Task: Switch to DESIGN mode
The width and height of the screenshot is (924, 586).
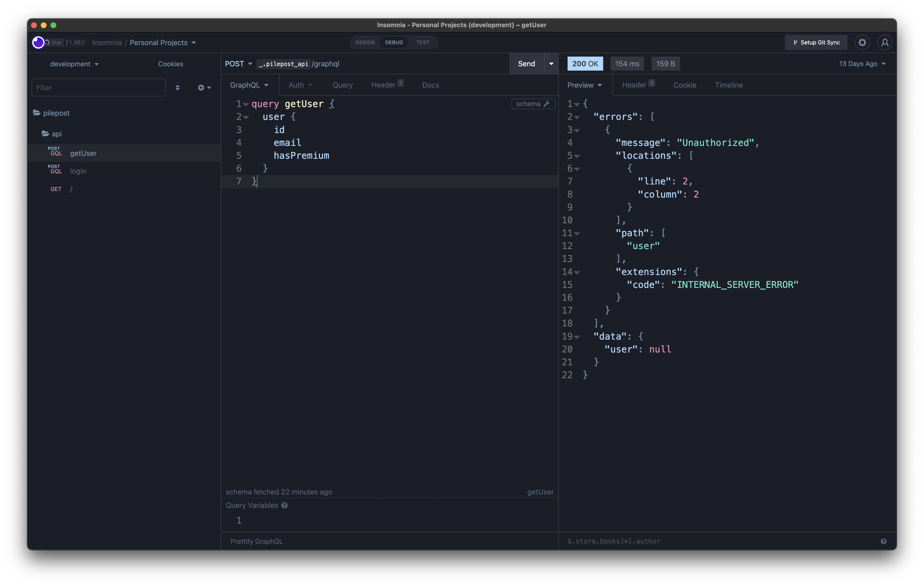Action: click(365, 43)
